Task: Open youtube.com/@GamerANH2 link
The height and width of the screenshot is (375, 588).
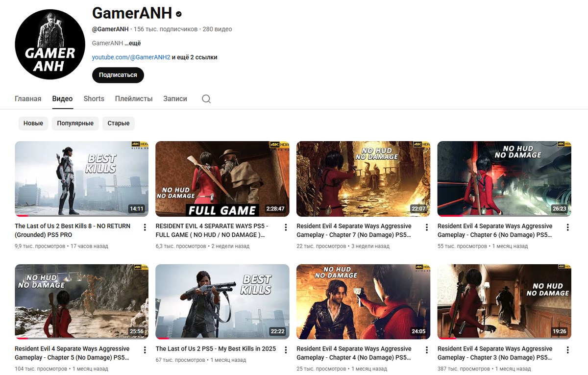Action: tap(131, 57)
